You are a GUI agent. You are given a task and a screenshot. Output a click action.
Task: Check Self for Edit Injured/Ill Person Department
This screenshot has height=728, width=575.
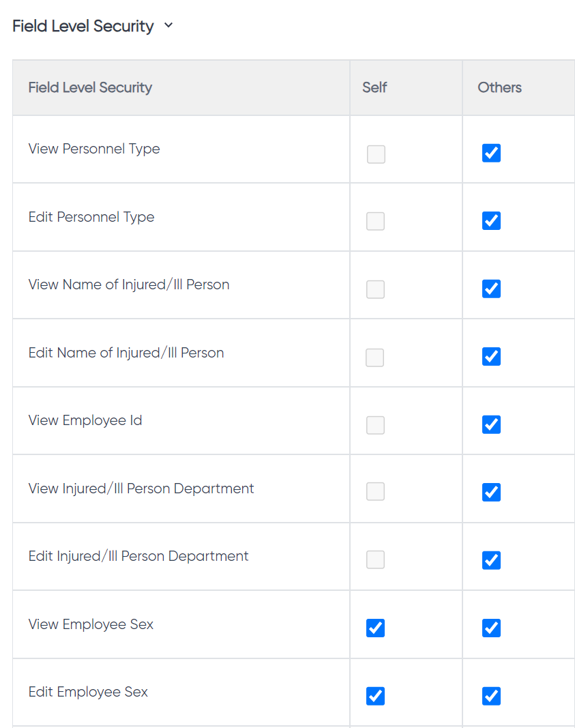[x=375, y=559]
